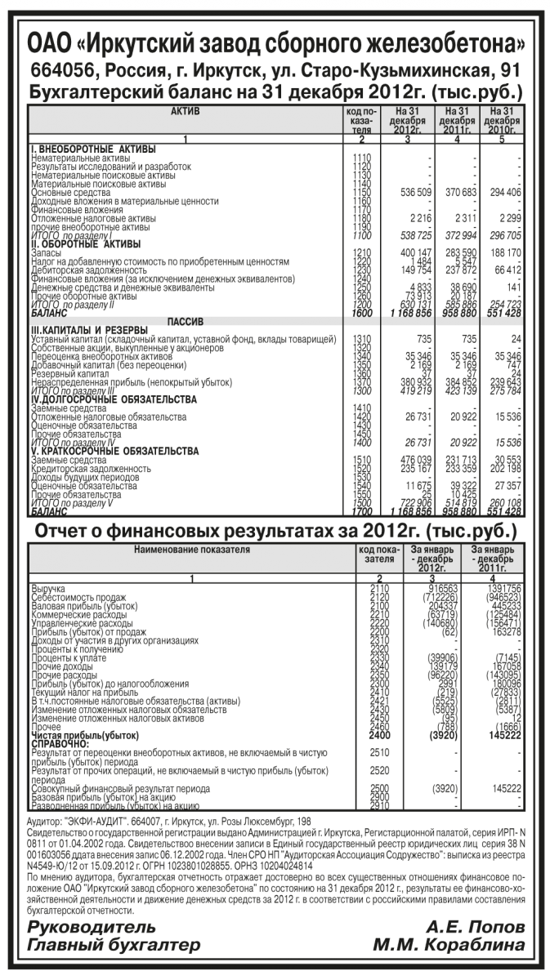The width and height of the screenshot is (550, 980).
Task: Click the 'Руководитель' label at the bottom
Action: click(x=92, y=927)
